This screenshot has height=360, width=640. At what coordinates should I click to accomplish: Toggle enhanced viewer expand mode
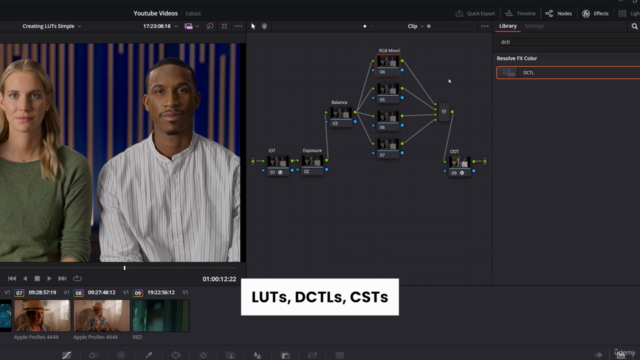click(224, 26)
